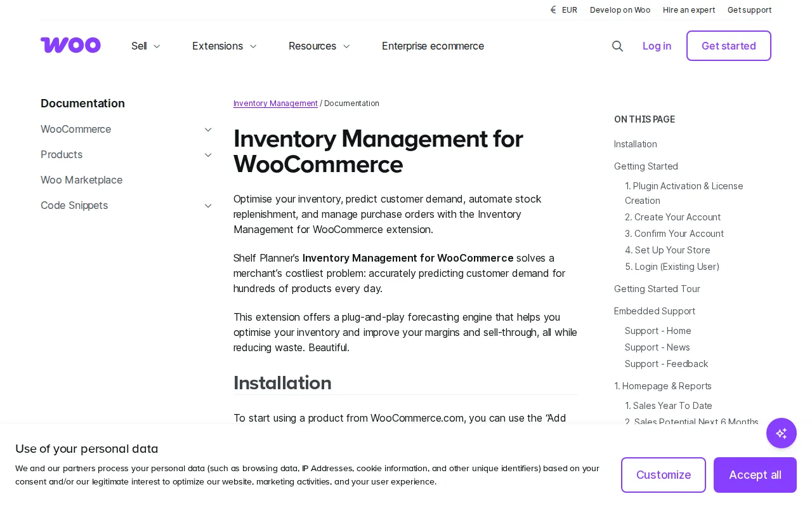Jump to Installation via On This Page
The height and width of the screenshot is (508, 812).
pyautogui.click(x=635, y=144)
